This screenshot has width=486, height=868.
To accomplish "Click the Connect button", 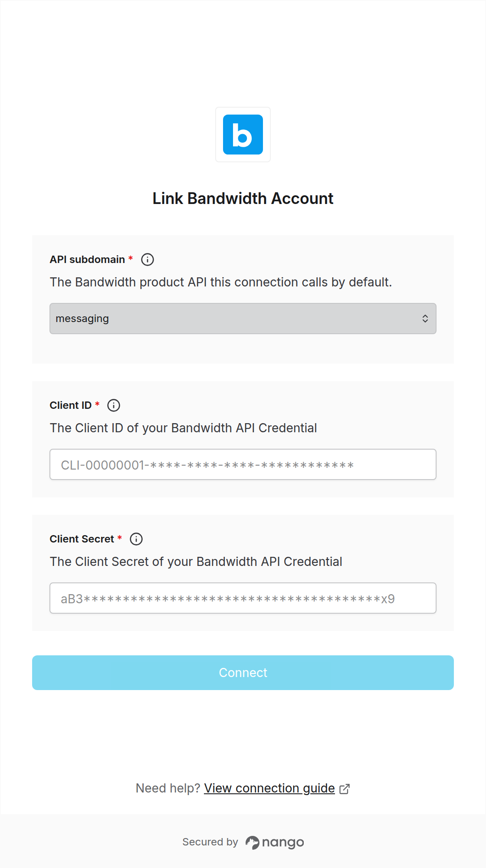I will (x=243, y=673).
